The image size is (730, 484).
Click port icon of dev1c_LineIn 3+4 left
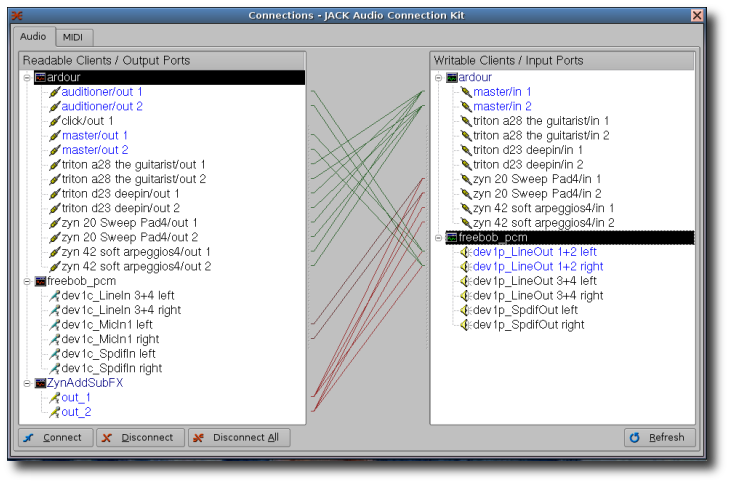[x=54, y=296]
